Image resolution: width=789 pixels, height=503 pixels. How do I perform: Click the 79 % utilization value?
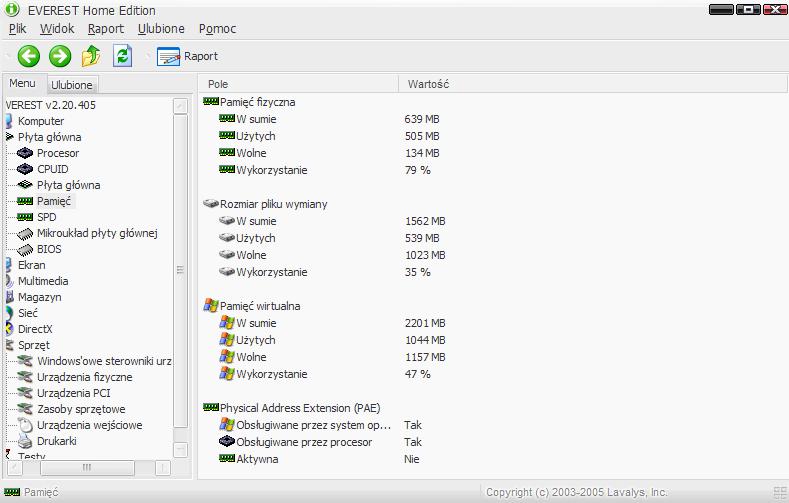[x=418, y=171]
